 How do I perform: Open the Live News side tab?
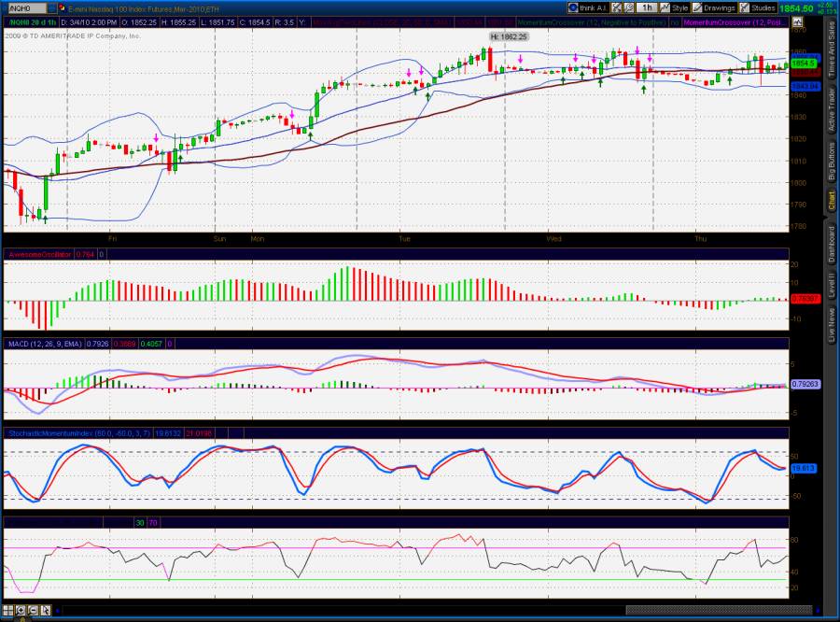tap(832, 325)
